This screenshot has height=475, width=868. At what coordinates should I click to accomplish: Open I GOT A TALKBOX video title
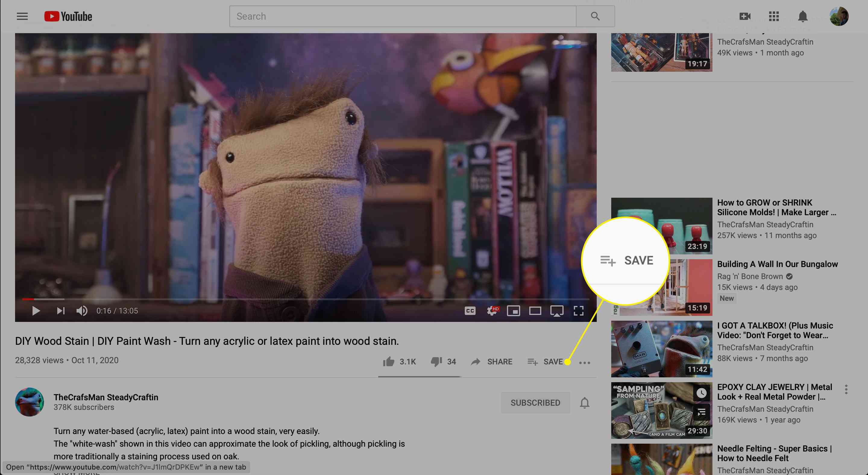coord(775,330)
